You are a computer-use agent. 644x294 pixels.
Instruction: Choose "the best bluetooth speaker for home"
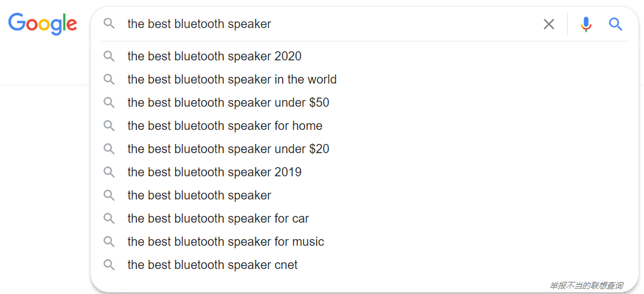click(364, 126)
